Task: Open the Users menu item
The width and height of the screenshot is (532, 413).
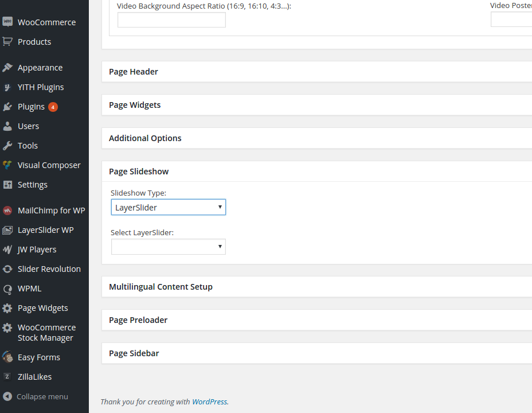Action: tap(28, 126)
